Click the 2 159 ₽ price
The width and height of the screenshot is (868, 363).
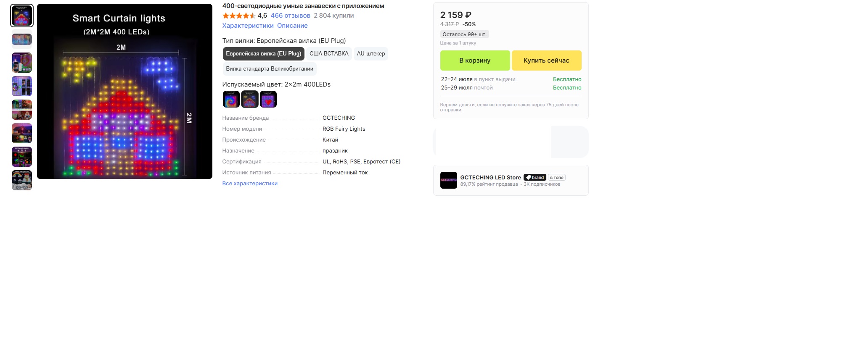coord(456,15)
